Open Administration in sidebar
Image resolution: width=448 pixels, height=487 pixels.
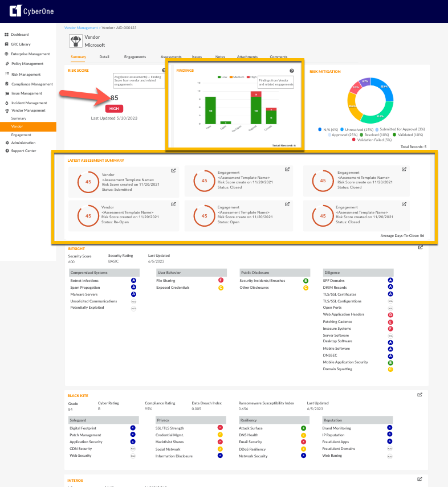tap(23, 143)
